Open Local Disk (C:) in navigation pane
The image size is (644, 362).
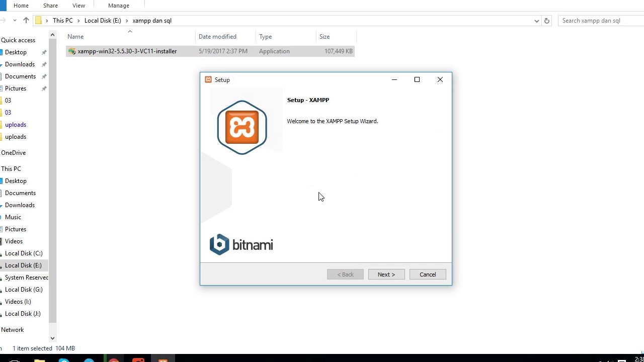tap(24, 253)
